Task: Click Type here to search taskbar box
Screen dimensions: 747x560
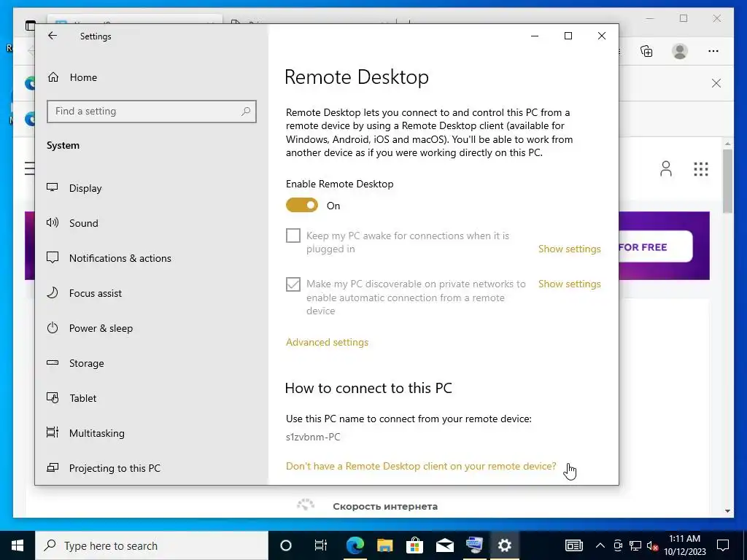Action: point(152,545)
